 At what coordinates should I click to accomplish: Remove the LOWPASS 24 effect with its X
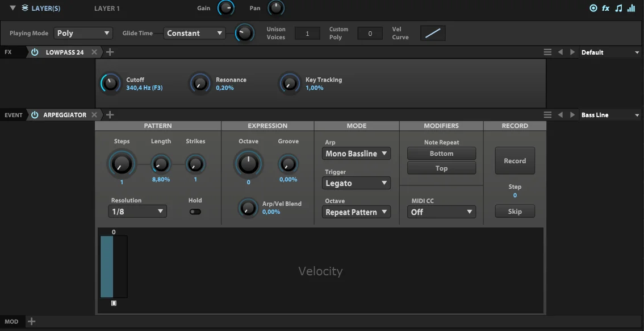[94, 52]
